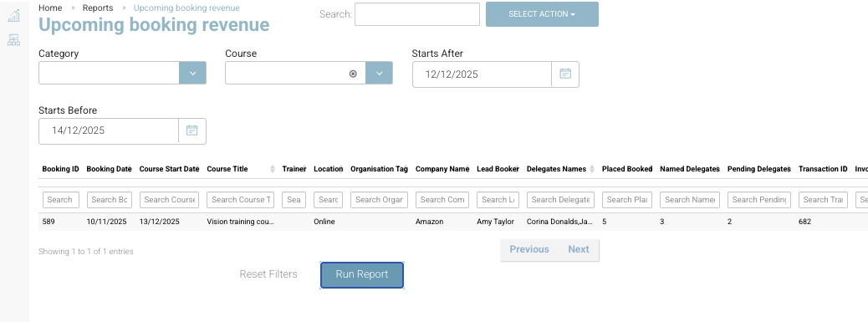
Task: Sort by Placed Booked header
Action: pyautogui.click(x=627, y=169)
